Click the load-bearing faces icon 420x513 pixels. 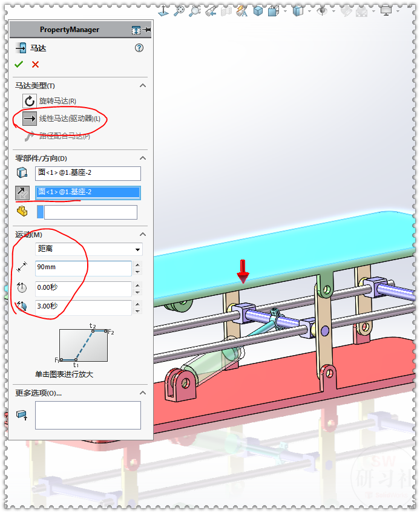22,416
